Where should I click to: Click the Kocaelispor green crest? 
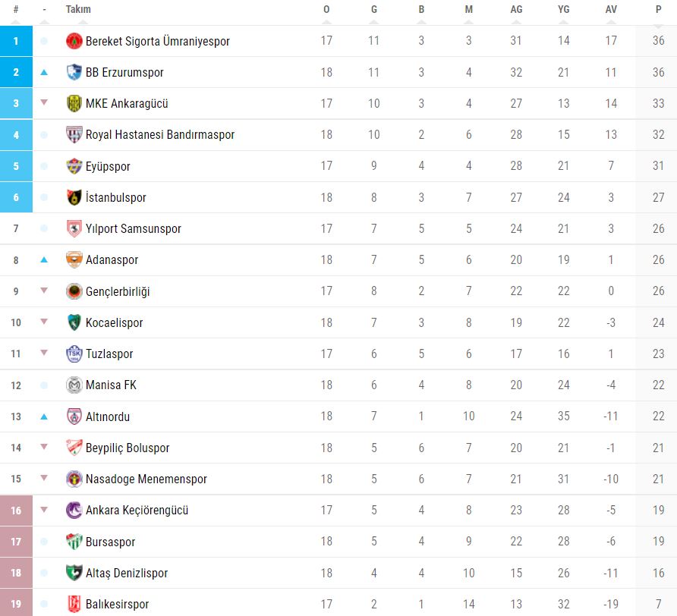coord(74,322)
